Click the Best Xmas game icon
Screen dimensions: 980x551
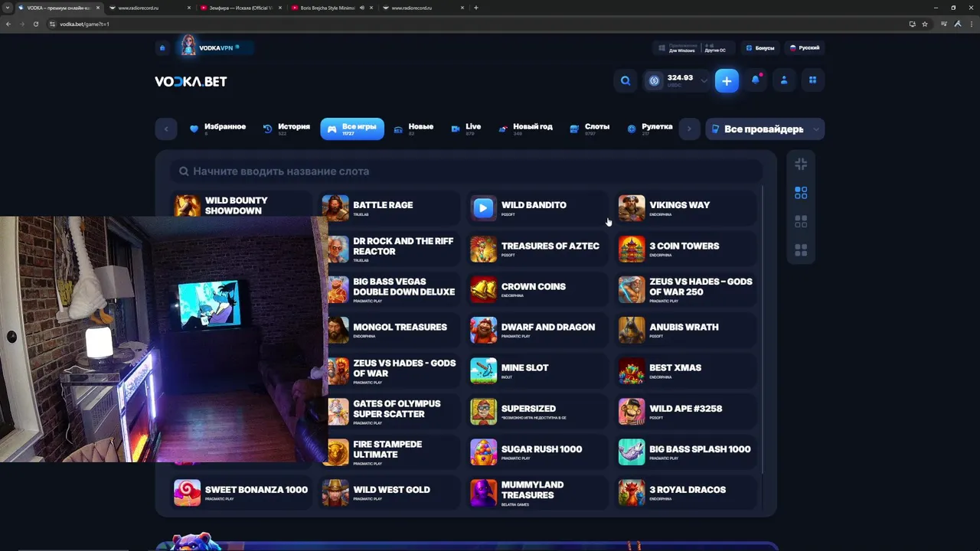click(632, 370)
